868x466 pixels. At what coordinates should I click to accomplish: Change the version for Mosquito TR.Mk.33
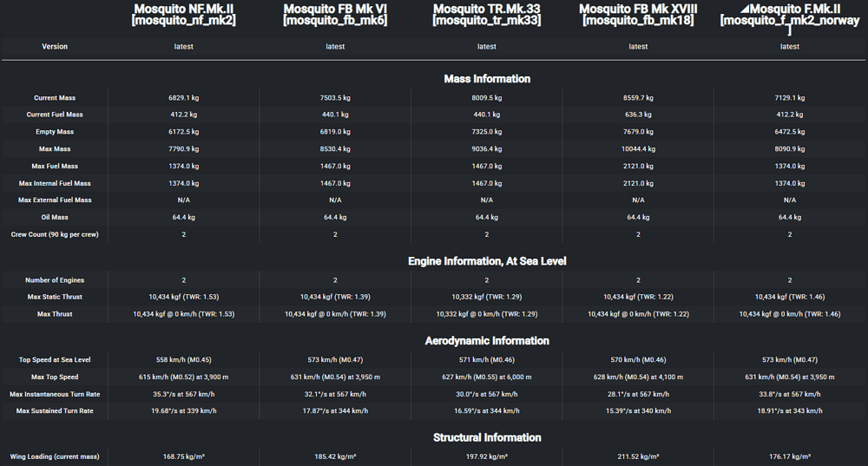(x=487, y=47)
